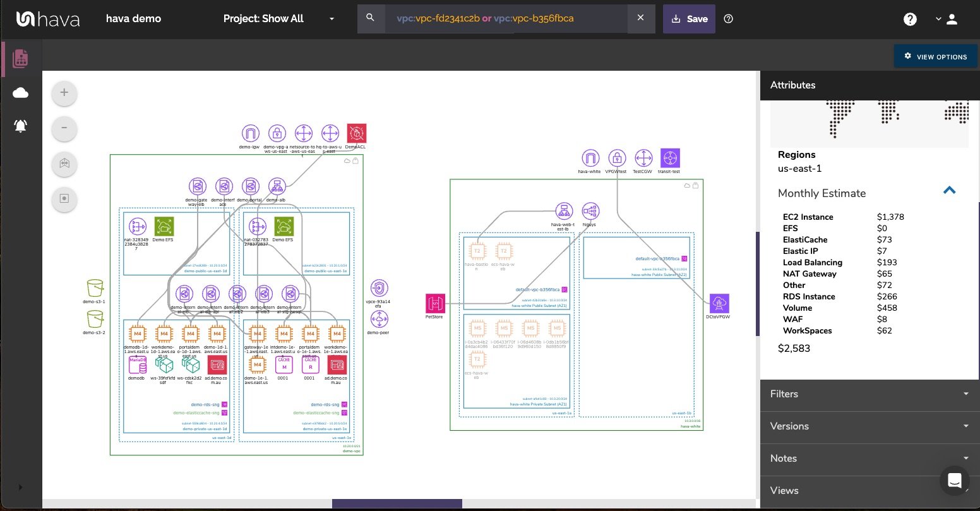Click the Save button

[x=689, y=19]
